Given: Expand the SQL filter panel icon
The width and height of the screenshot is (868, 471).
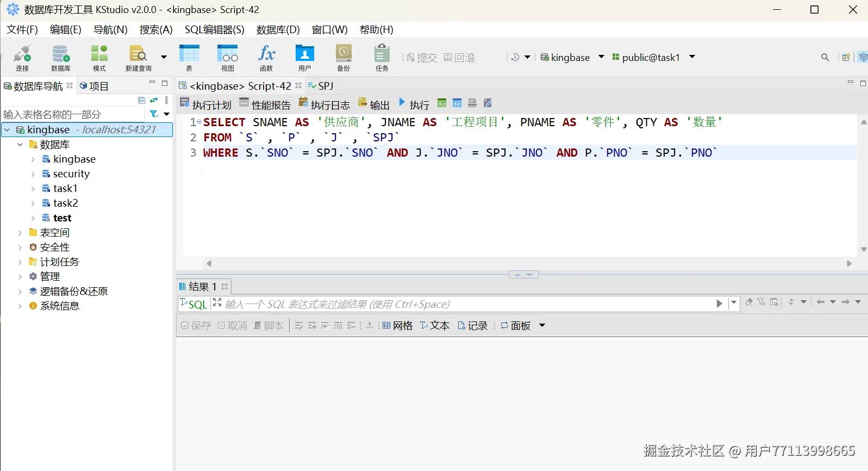Looking at the screenshot, I should [217, 302].
